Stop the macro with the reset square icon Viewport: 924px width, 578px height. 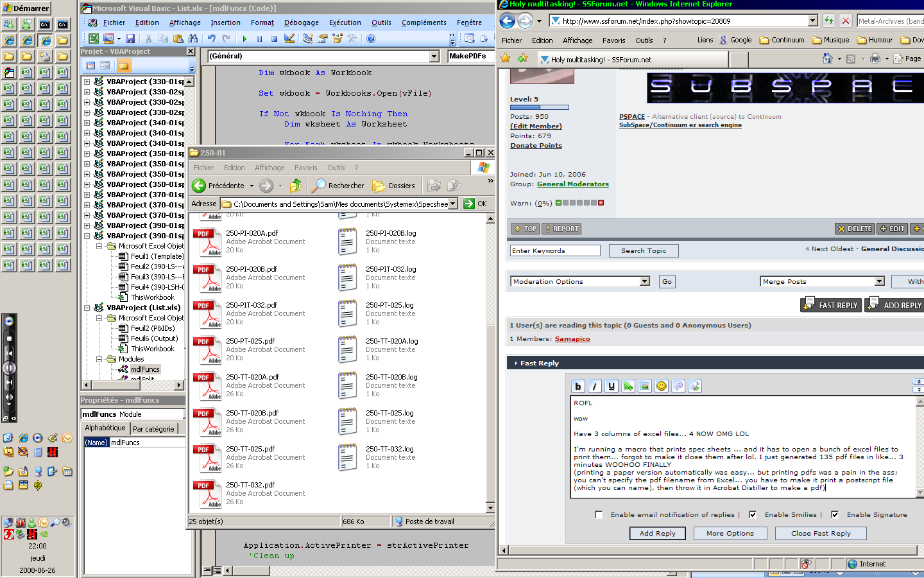coord(274,39)
